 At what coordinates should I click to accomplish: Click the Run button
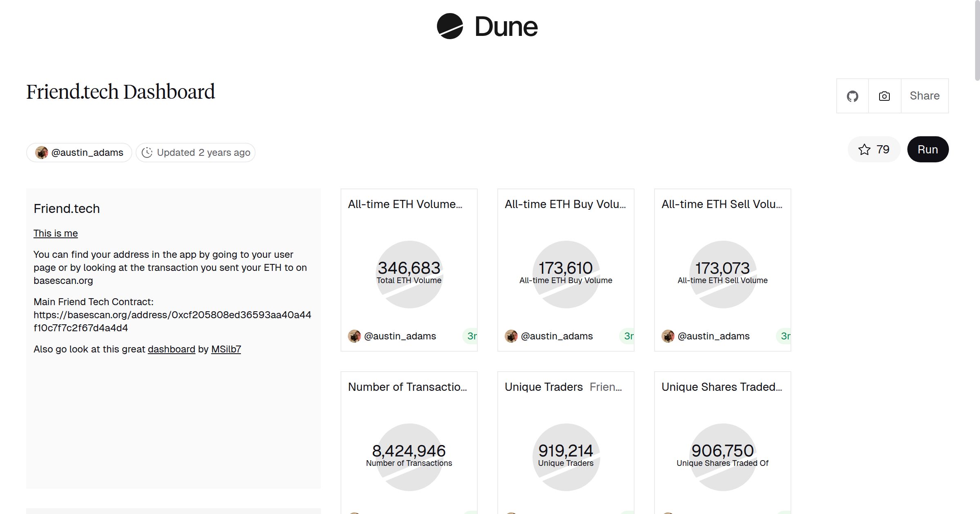coord(928,149)
